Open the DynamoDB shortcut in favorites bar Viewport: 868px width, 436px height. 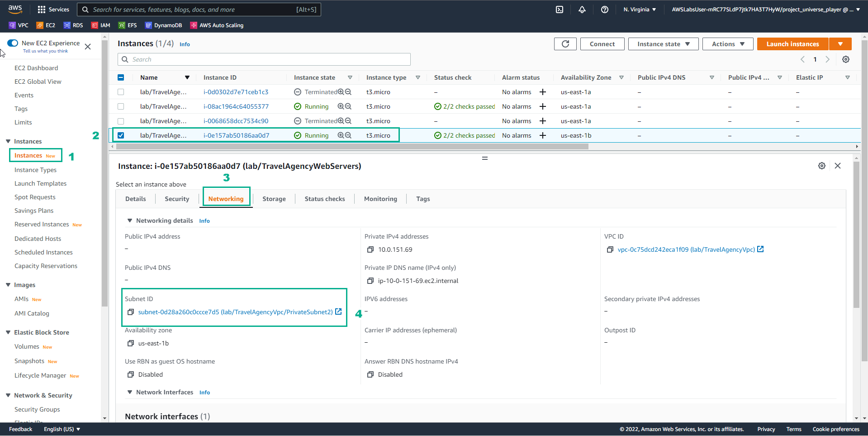click(163, 25)
